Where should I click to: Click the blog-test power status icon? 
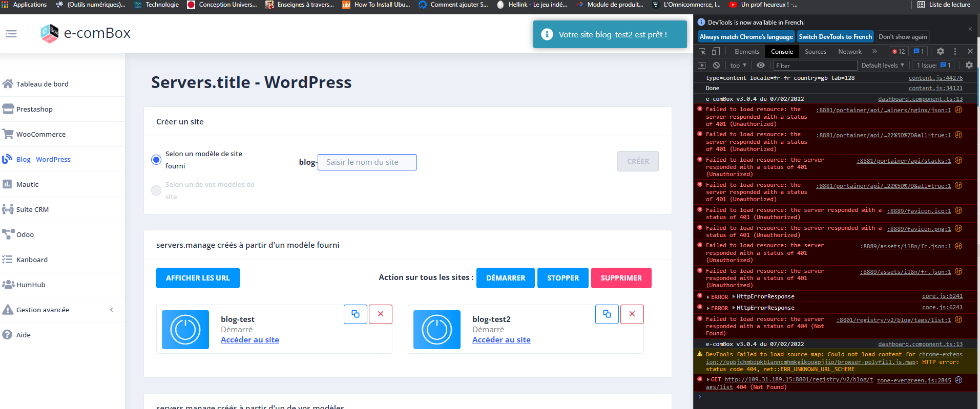185,330
